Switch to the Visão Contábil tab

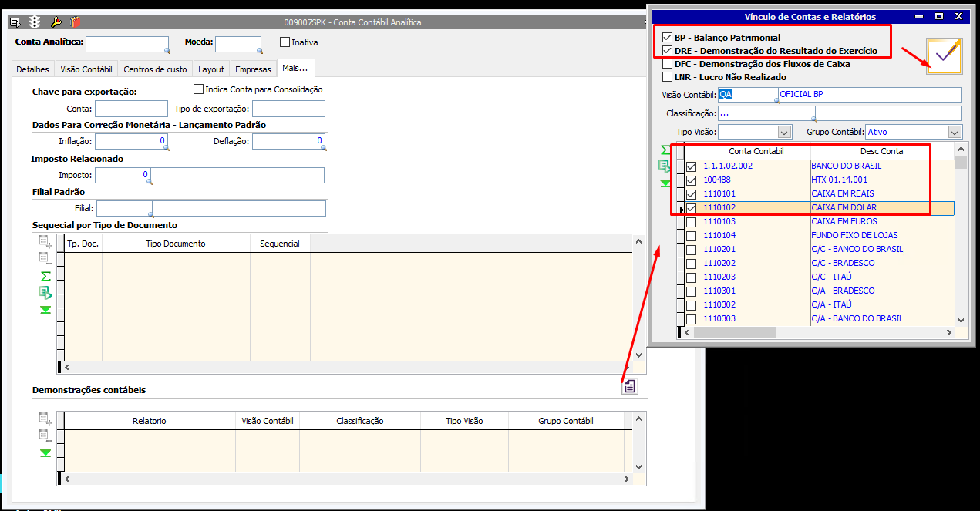(x=86, y=69)
